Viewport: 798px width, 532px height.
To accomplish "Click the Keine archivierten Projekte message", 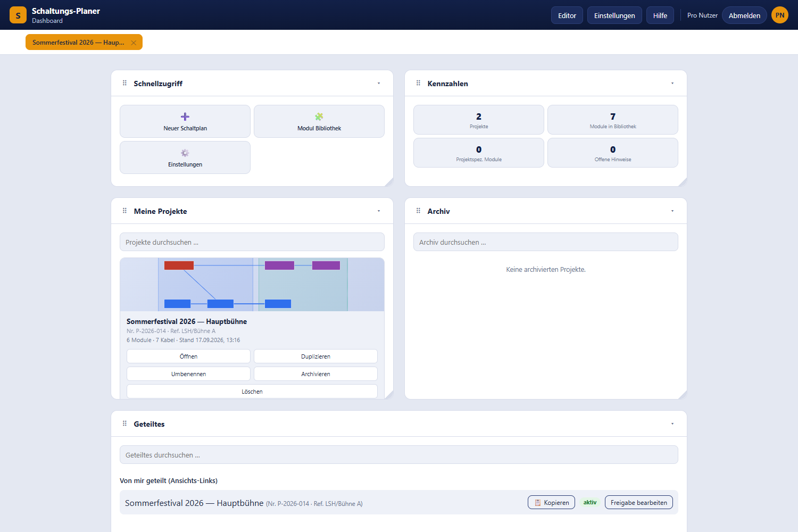I will pyautogui.click(x=546, y=270).
